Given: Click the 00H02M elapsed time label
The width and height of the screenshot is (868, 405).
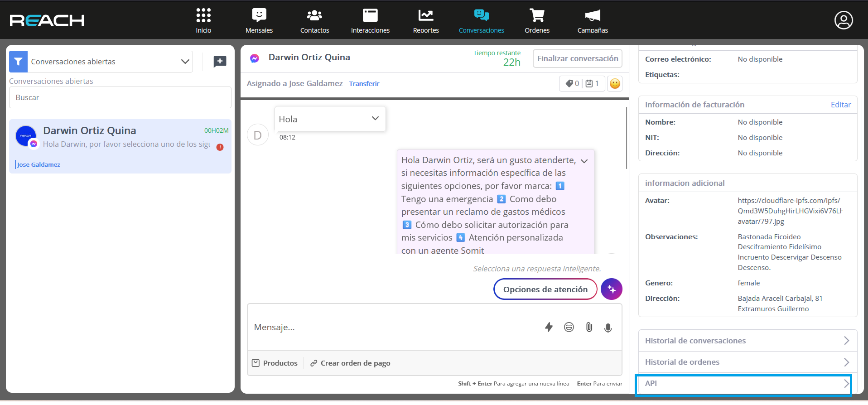Looking at the screenshot, I should pyautogui.click(x=216, y=130).
